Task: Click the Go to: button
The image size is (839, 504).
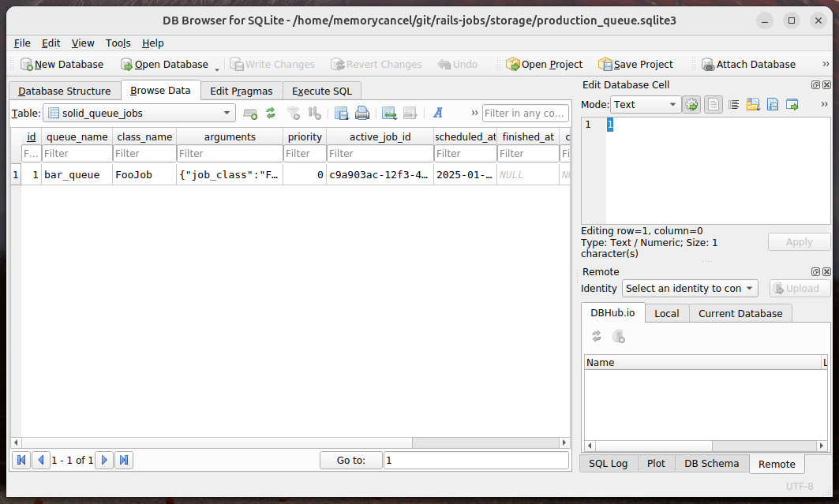Action: (351, 460)
